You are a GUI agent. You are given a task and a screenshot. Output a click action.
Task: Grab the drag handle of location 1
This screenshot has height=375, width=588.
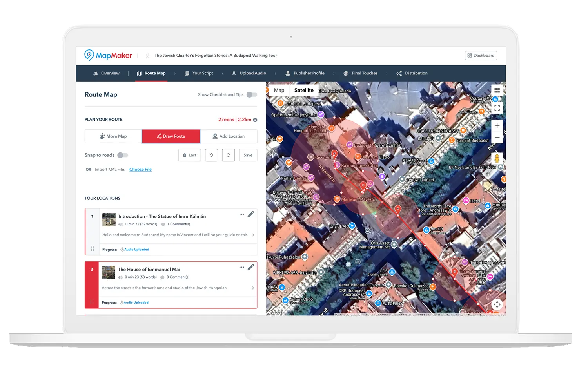(x=93, y=248)
